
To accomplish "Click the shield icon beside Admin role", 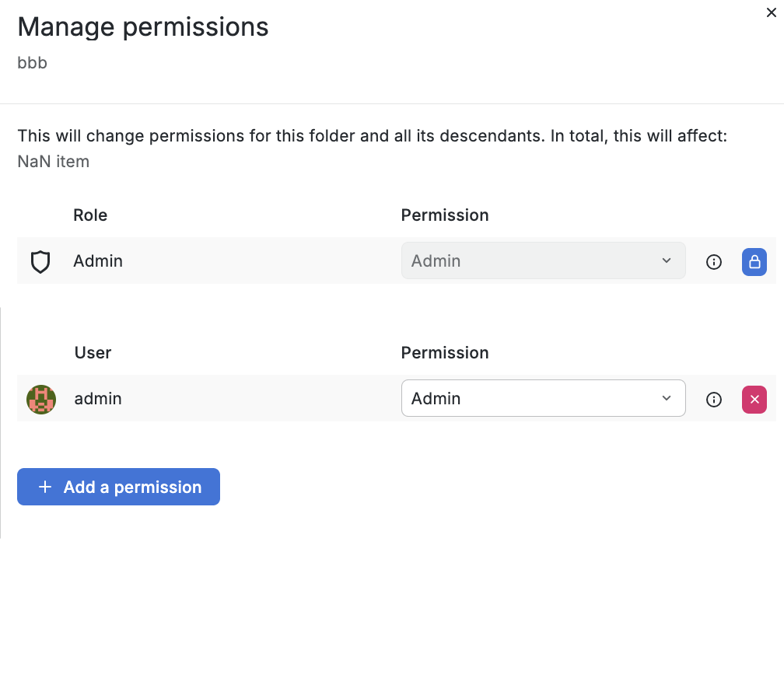I will [x=40, y=261].
